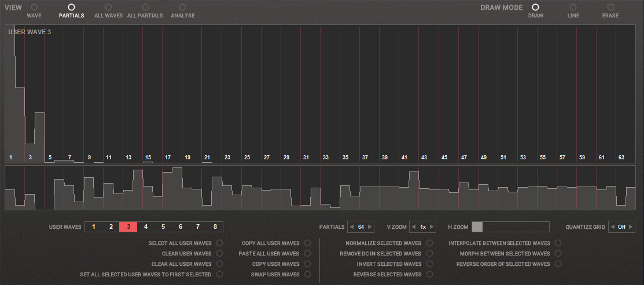The image size is (644, 285).
Task: Switch view to Wave
Action: point(34,8)
